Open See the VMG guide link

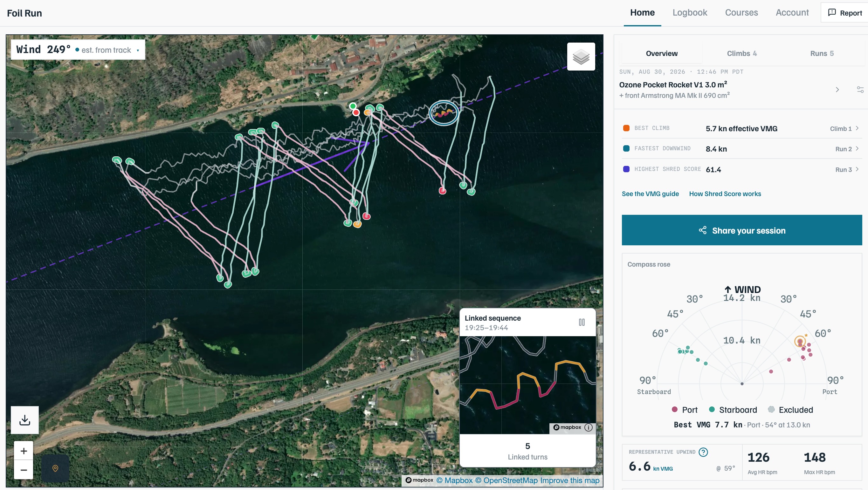click(650, 194)
